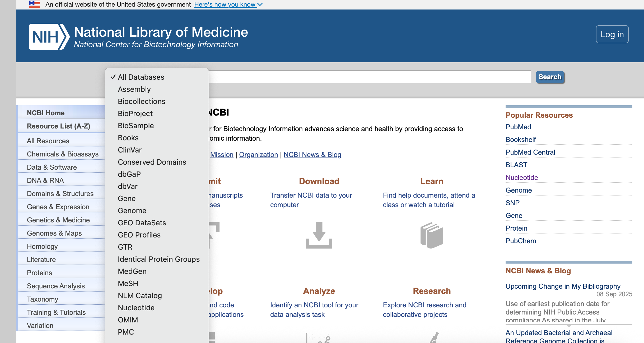
Task: Open Genes & Expression in sidebar
Action: click(58, 207)
